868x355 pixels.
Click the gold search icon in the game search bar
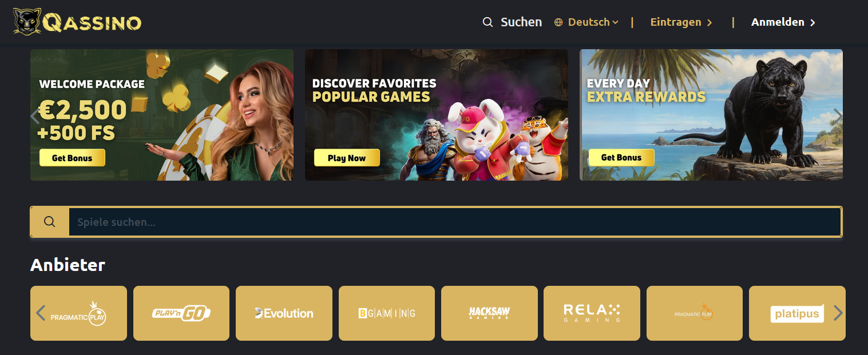(x=50, y=222)
